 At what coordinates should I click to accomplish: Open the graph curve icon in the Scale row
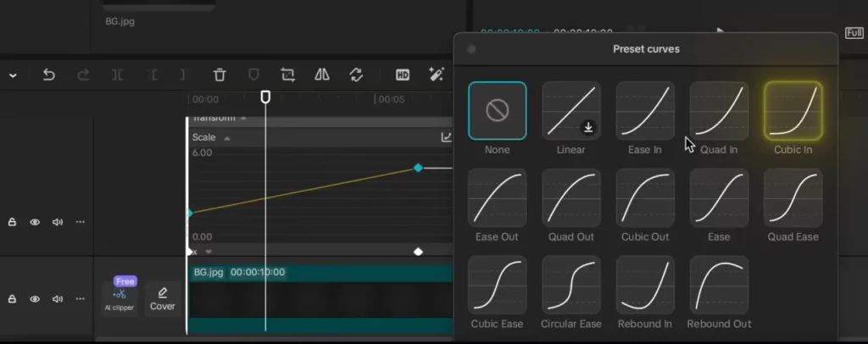(446, 137)
